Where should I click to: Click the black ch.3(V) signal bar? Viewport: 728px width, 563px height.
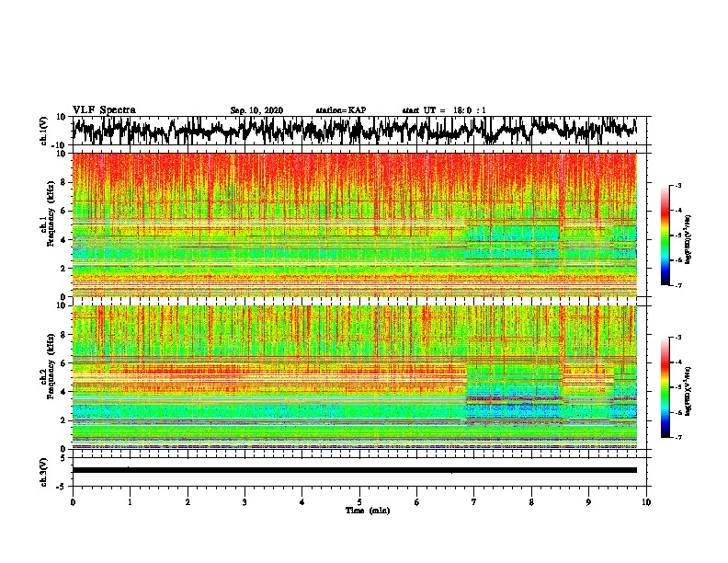coord(354,470)
